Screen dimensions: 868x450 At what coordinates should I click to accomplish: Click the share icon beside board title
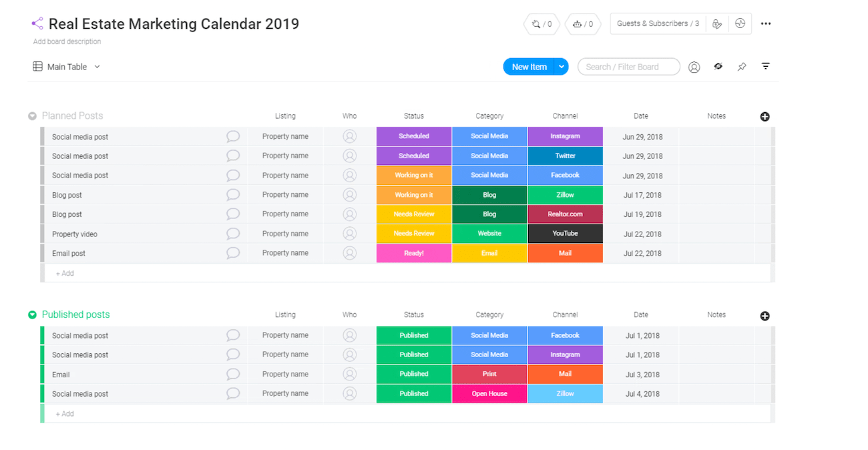(37, 23)
